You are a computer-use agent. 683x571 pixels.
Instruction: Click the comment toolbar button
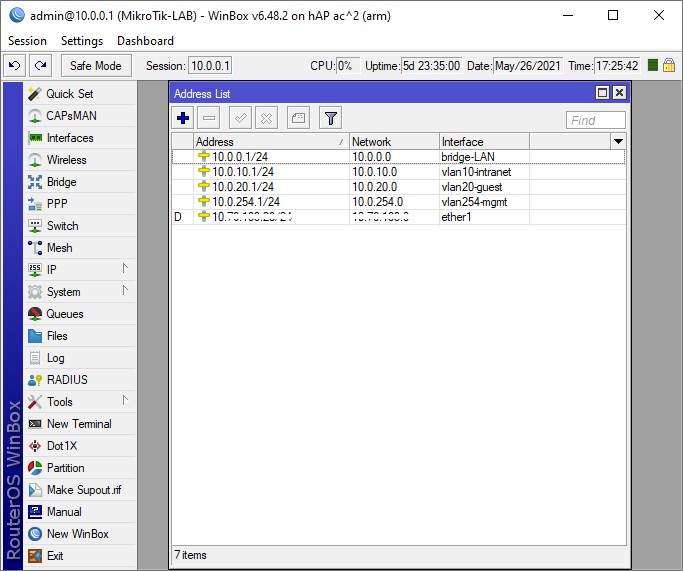click(x=298, y=118)
